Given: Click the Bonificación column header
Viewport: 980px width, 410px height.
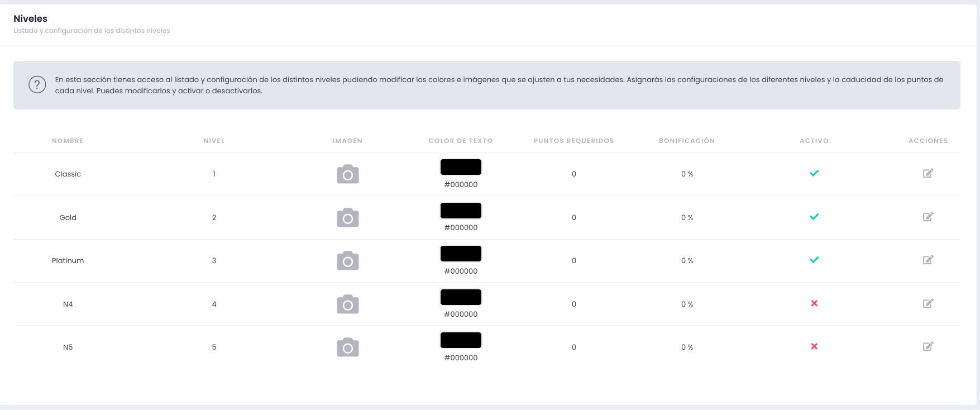Looking at the screenshot, I should [x=687, y=141].
